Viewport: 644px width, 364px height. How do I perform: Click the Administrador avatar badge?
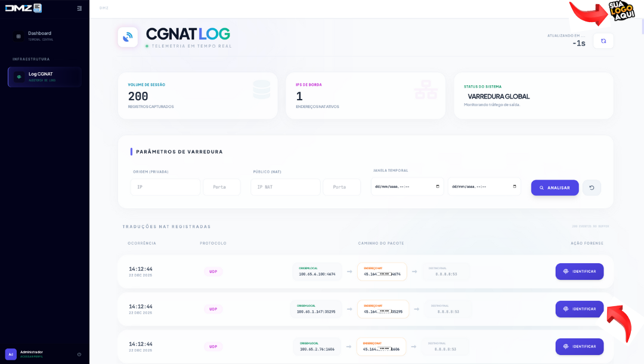click(11, 354)
